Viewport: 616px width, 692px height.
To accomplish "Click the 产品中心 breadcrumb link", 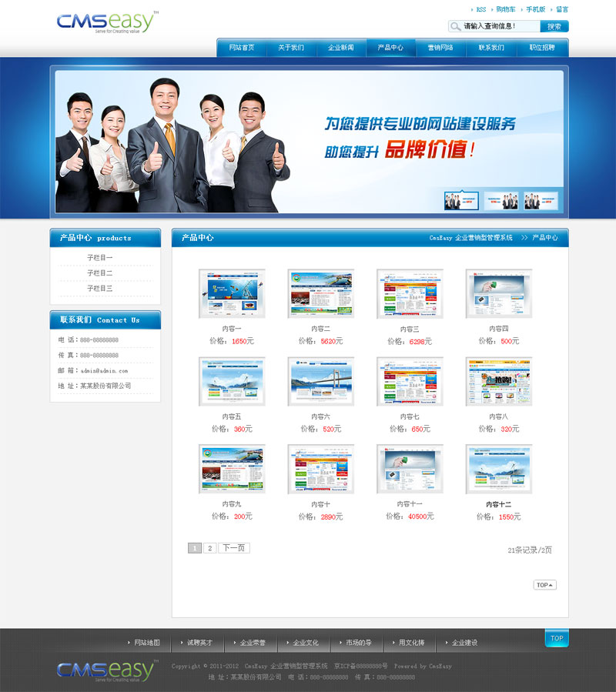I will [x=545, y=237].
